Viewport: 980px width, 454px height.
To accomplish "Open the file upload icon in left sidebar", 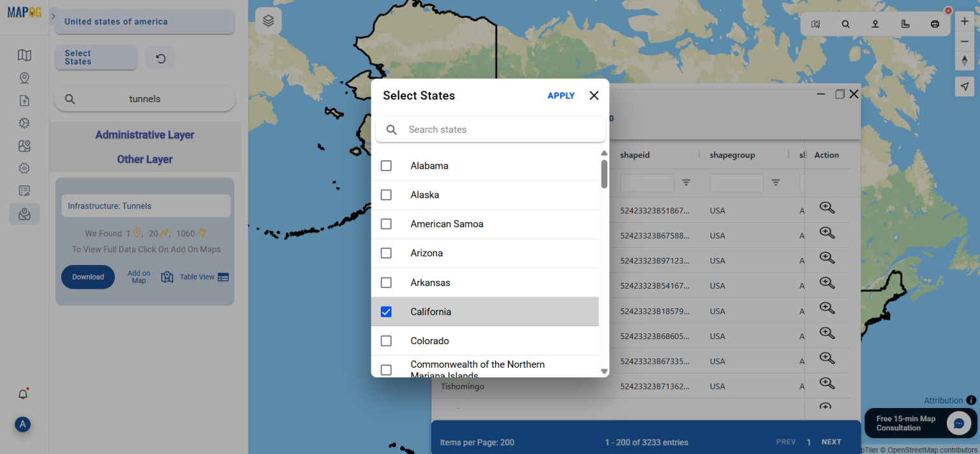I will coord(24,100).
